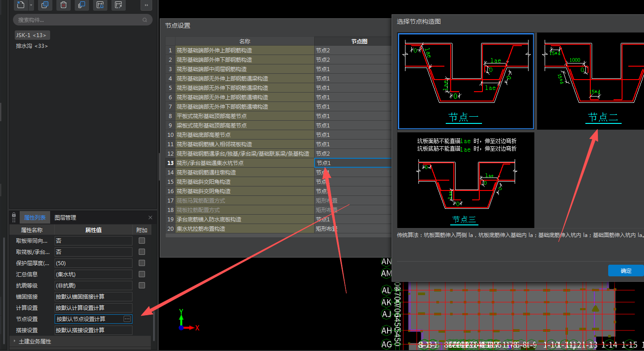Tick the 附加 checkbox for 抗震等级
The image size is (644, 351).
(142, 285)
